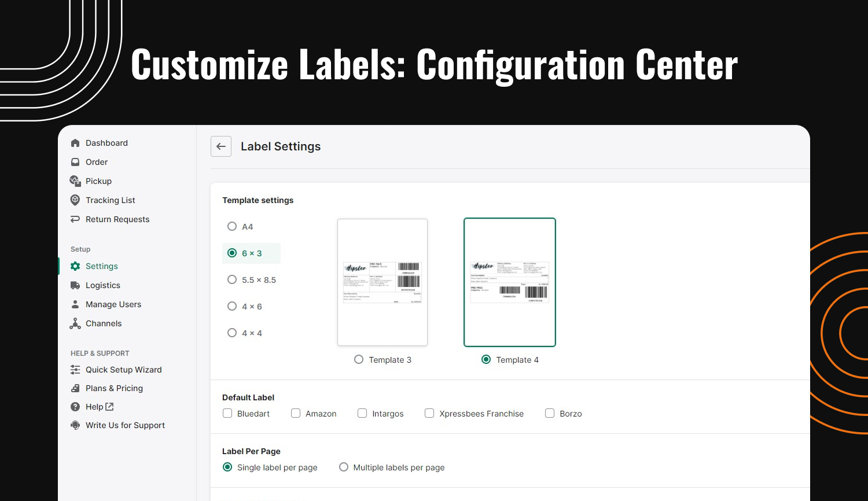
Task: Select the Template 3 radio button
Action: coord(359,359)
